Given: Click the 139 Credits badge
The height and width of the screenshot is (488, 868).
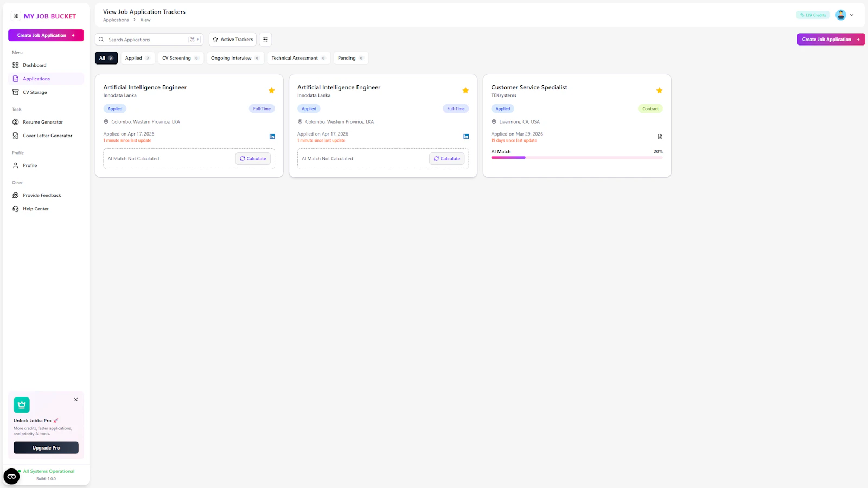Looking at the screenshot, I should [x=813, y=15].
